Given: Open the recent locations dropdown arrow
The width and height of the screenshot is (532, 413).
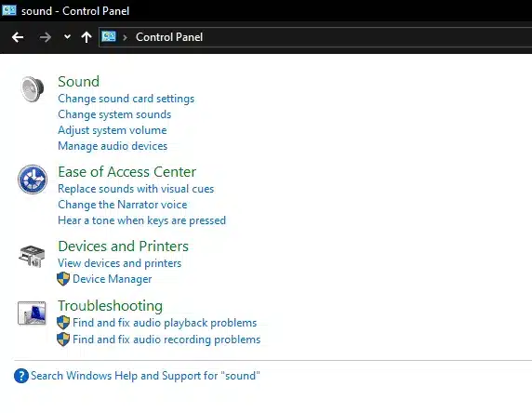Looking at the screenshot, I should pos(67,36).
